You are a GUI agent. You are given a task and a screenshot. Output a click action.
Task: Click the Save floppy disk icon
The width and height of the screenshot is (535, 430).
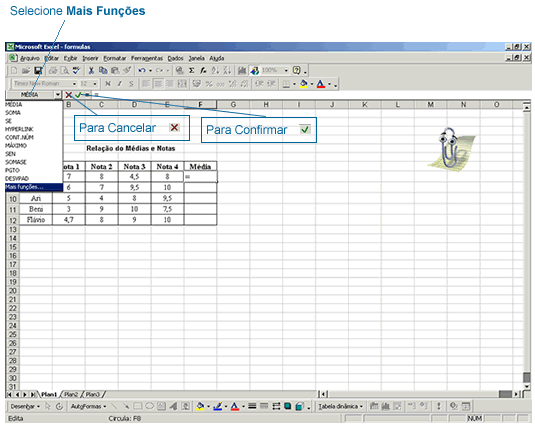[38, 71]
